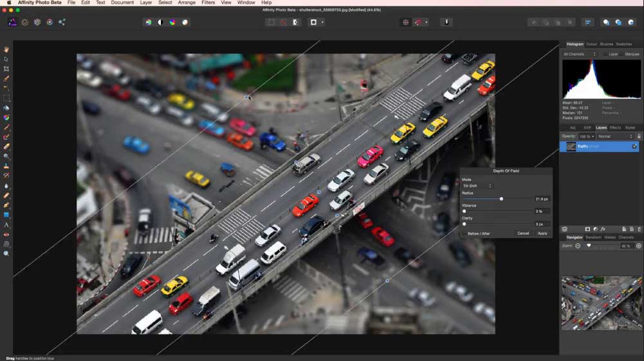
Task: Apply the Depth Of Field filter
Action: 542,233
